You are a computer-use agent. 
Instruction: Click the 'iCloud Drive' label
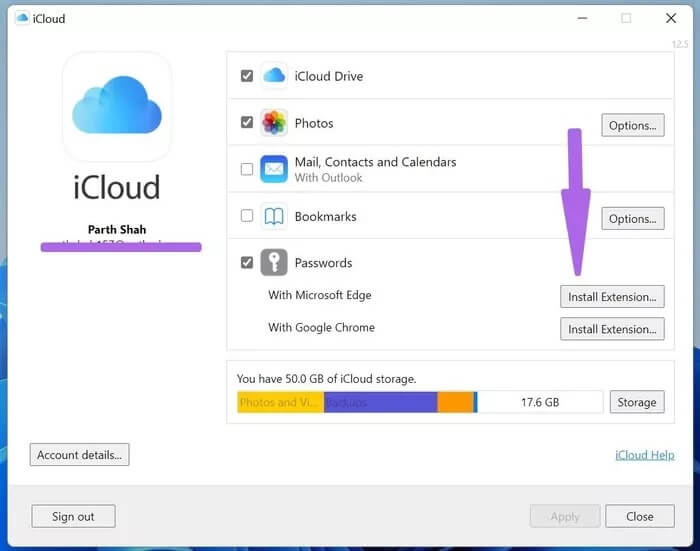[329, 76]
